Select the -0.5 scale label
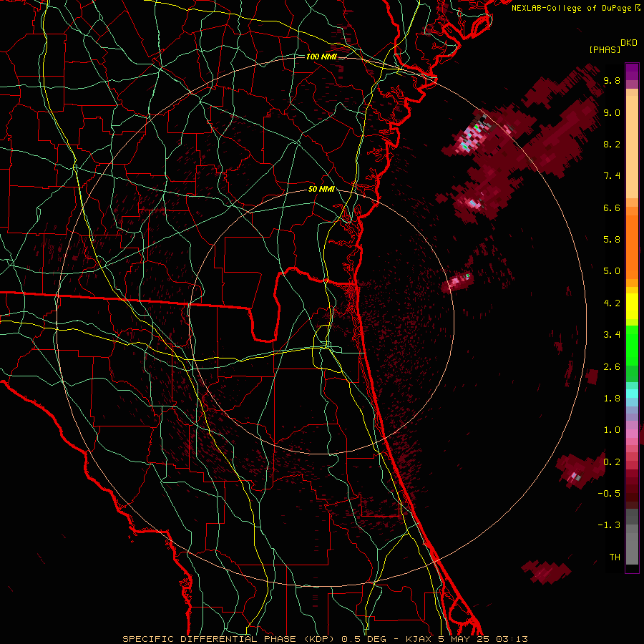 [609, 494]
